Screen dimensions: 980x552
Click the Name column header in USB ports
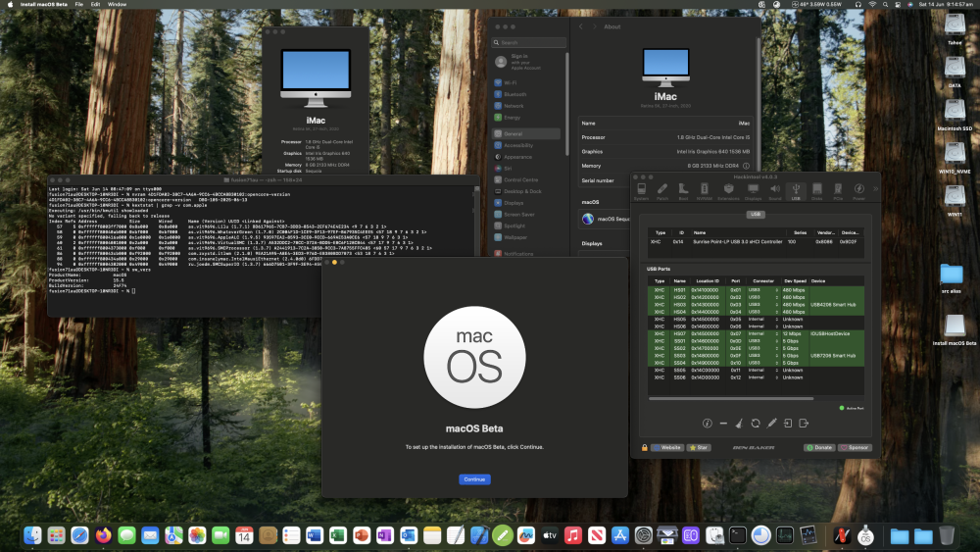[679, 281]
